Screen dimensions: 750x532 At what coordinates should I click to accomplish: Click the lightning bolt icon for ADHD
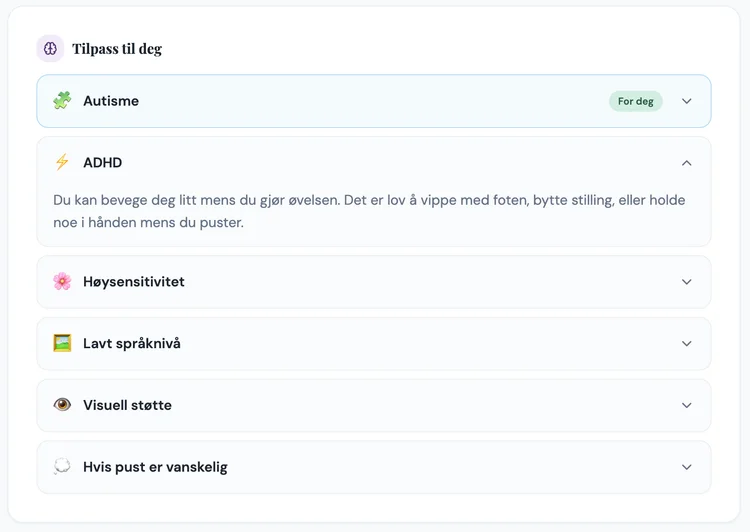(62, 162)
